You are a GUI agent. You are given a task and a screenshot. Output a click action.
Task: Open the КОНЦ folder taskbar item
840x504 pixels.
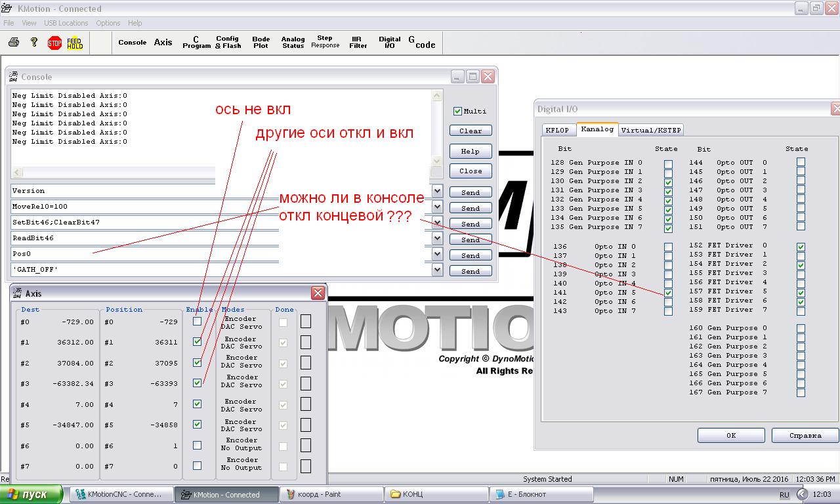(436, 494)
